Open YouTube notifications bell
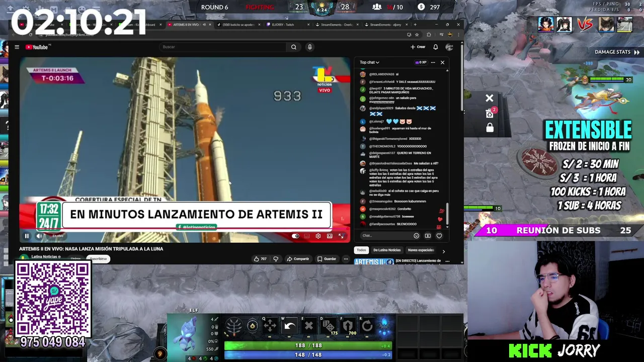 pos(436,47)
